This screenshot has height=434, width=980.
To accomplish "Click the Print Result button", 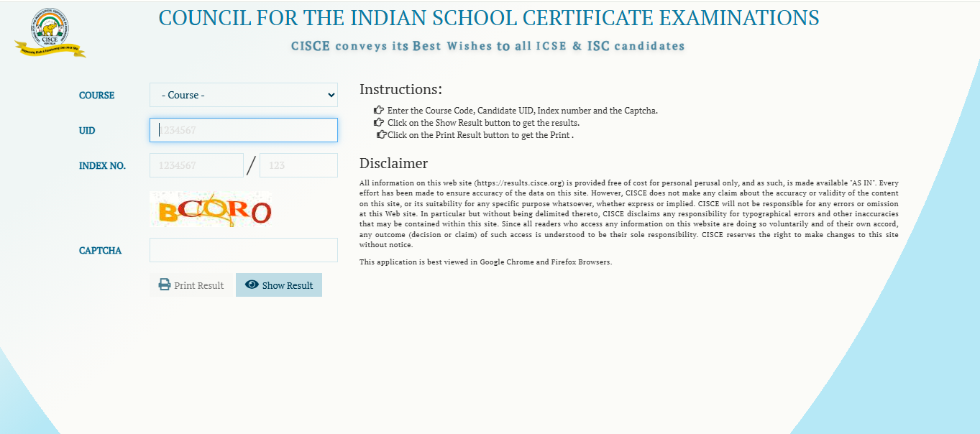I will pyautogui.click(x=191, y=285).
